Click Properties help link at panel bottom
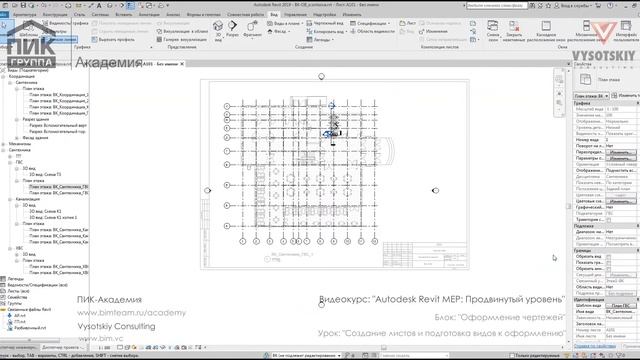This screenshot has width=640, height=360. pos(595,346)
